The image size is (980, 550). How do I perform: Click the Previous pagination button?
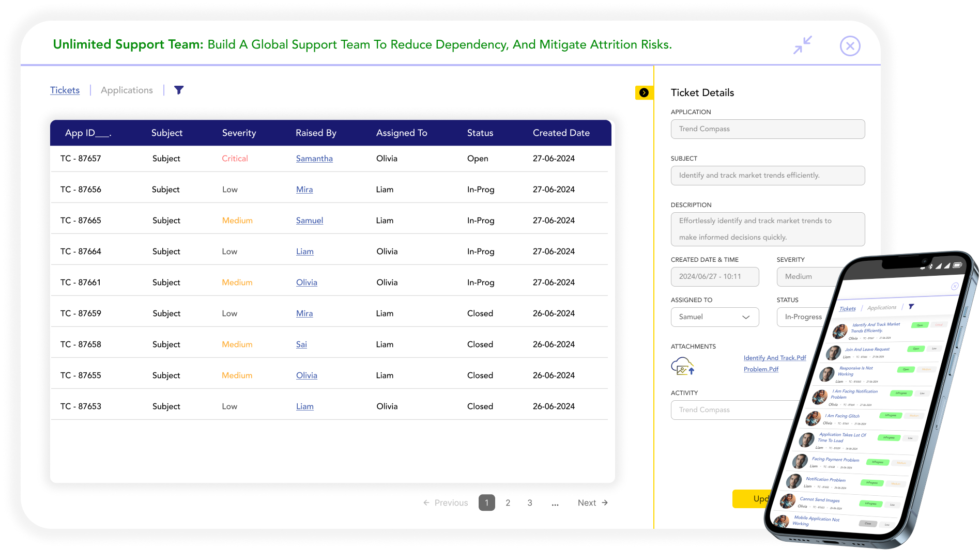pos(446,503)
